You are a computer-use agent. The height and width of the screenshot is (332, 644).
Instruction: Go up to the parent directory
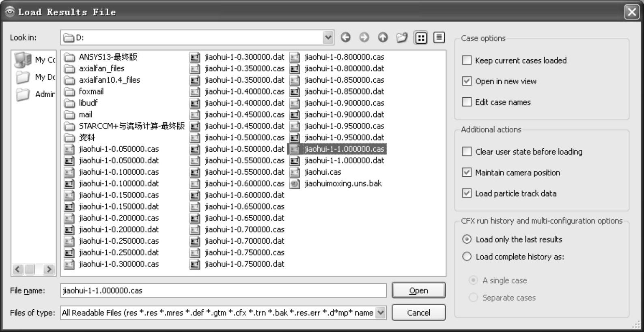click(x=383, y=38)
